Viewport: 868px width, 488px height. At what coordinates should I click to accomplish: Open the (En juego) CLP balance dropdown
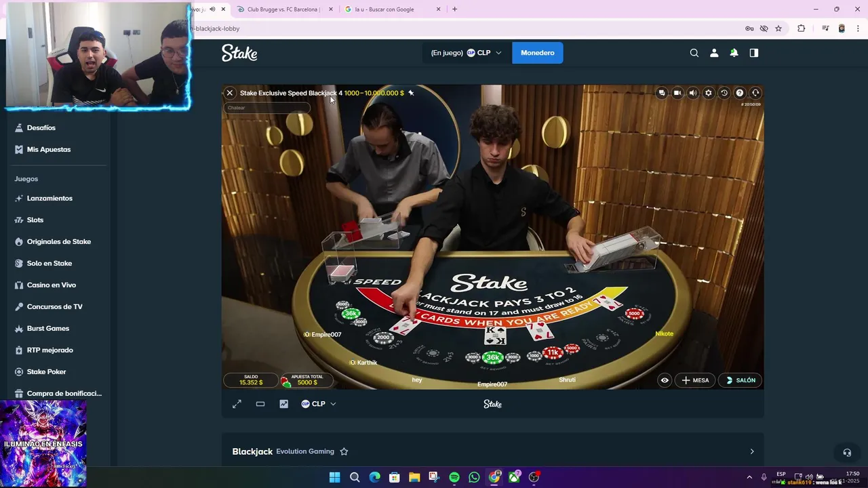(x=467, y=53)
